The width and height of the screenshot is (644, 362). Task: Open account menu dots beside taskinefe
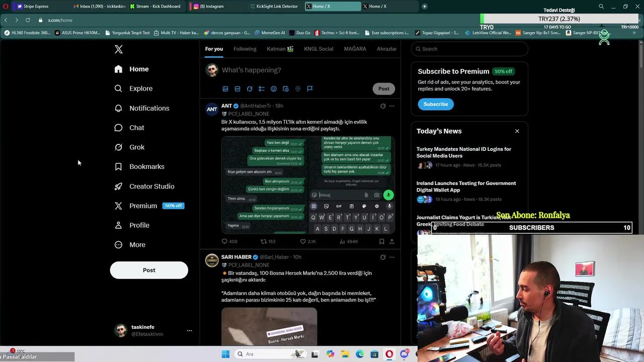tap(190, 330)
